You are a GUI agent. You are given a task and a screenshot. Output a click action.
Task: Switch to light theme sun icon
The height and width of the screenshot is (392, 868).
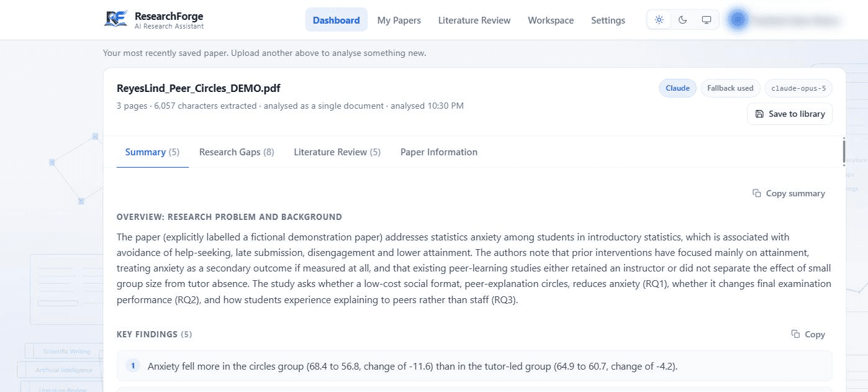click(x=659, y=20)
